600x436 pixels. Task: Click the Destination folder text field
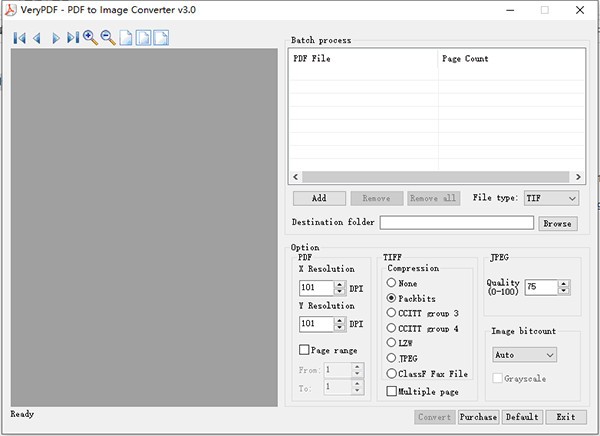coord(456,223)
